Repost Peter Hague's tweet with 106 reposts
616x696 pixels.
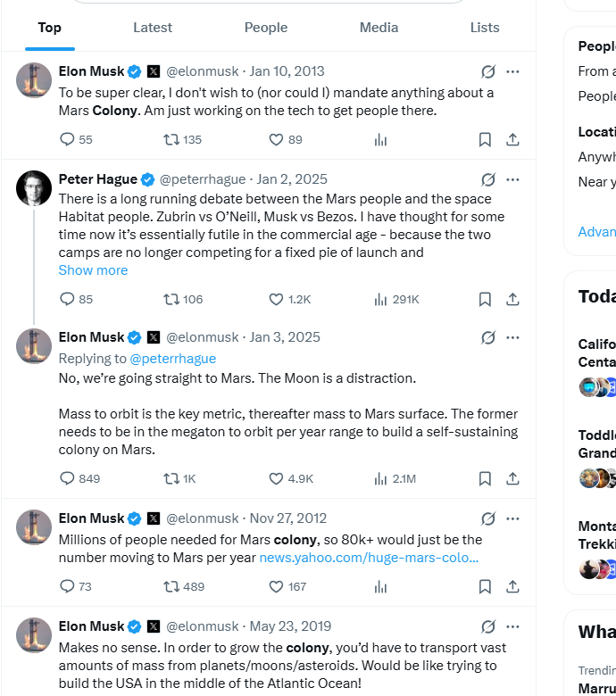182,299
